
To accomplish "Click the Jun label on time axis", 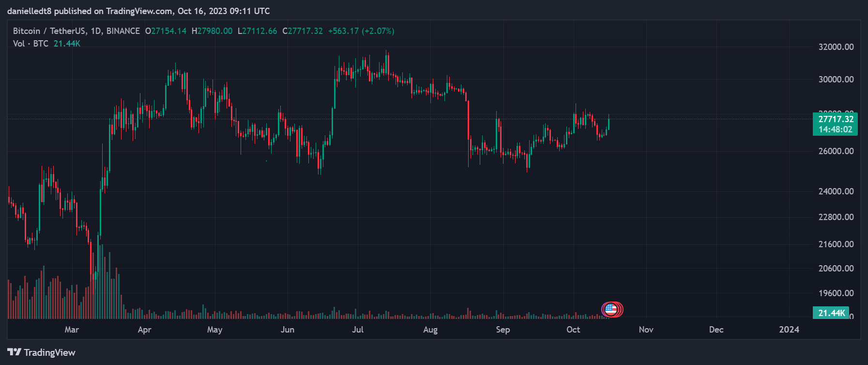I will [x=288, y=330].
